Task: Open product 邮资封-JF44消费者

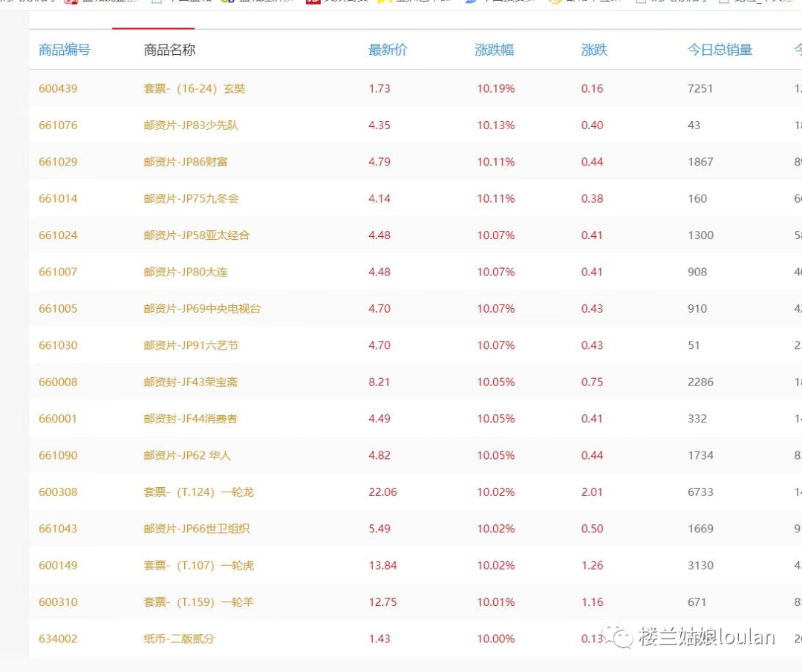Action: coord(190,419)
